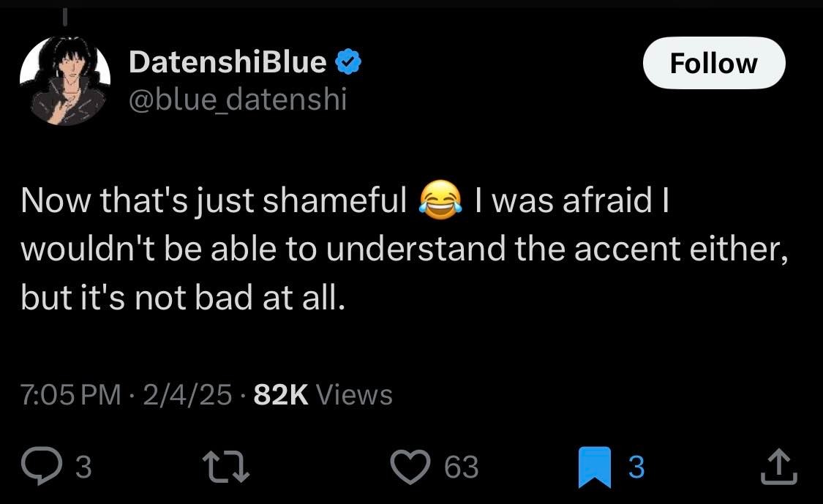
Task: Click the bookmark count of 3
Action: click(634, 466)
